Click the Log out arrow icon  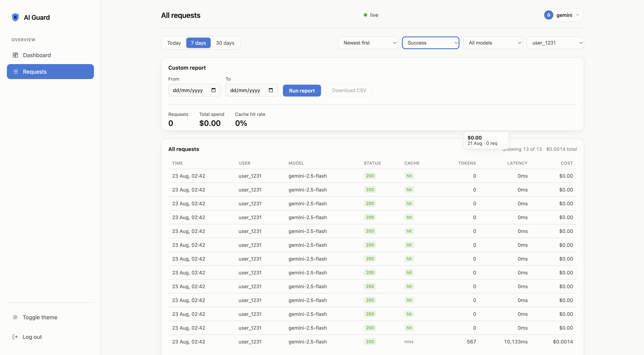[x=15, y=337]
